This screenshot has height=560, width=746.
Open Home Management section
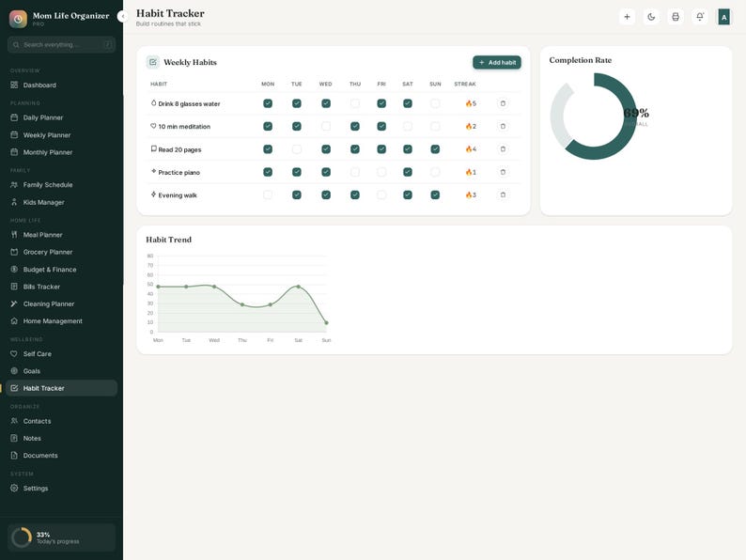pos(61,321)
